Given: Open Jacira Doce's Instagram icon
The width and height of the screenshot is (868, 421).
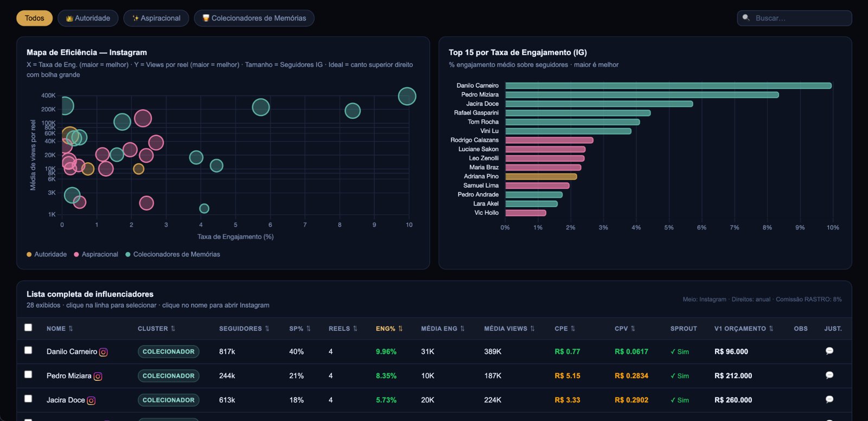Looking at the screenshot, I should pos(91,400).
